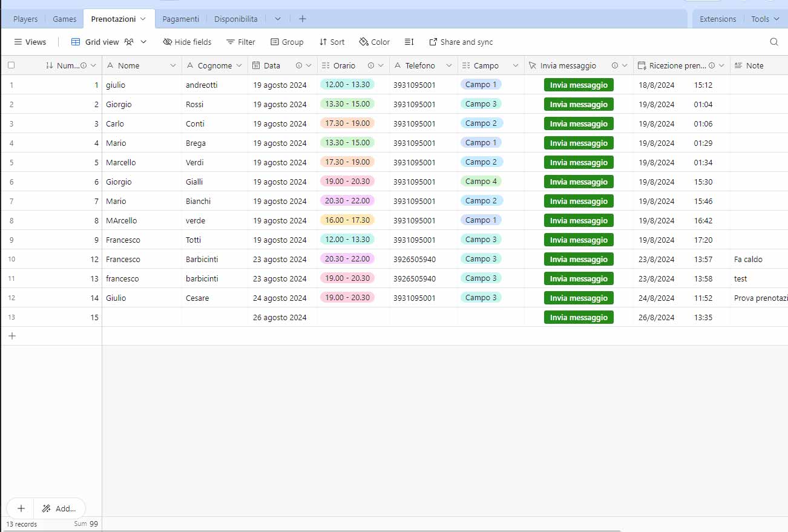This screenshot has height=532, width=788.
Task: Click the info icon in Ricezione pren header
Action: tap(712, 65)
